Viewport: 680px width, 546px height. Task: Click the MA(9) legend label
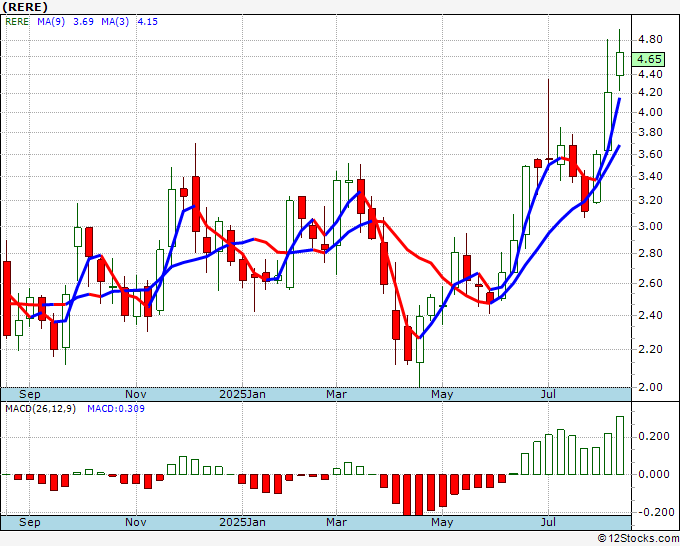point(51,22)
